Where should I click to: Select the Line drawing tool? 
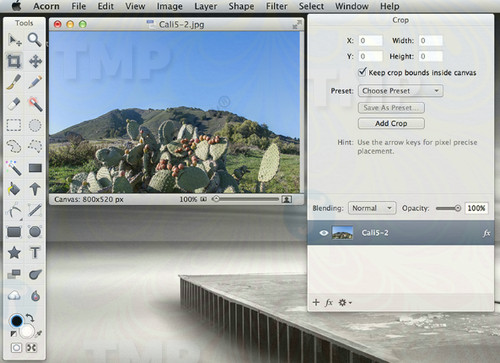coord(35,210)
